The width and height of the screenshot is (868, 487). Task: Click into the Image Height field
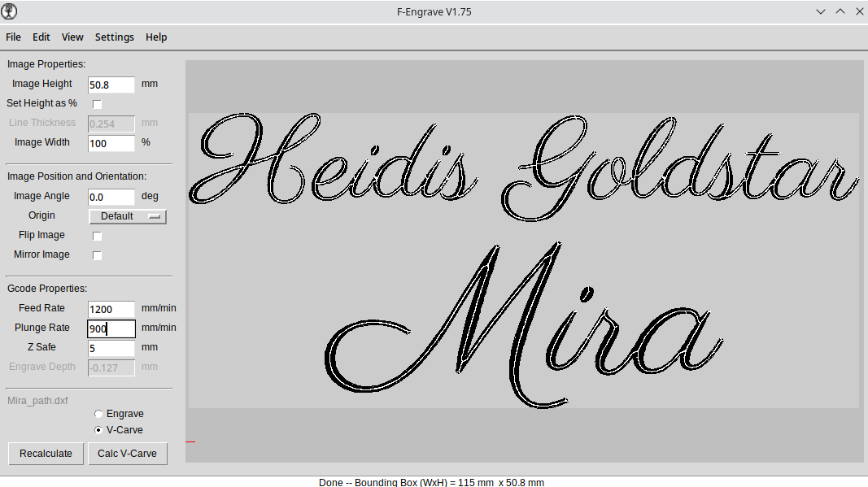[x=111, y=85]
